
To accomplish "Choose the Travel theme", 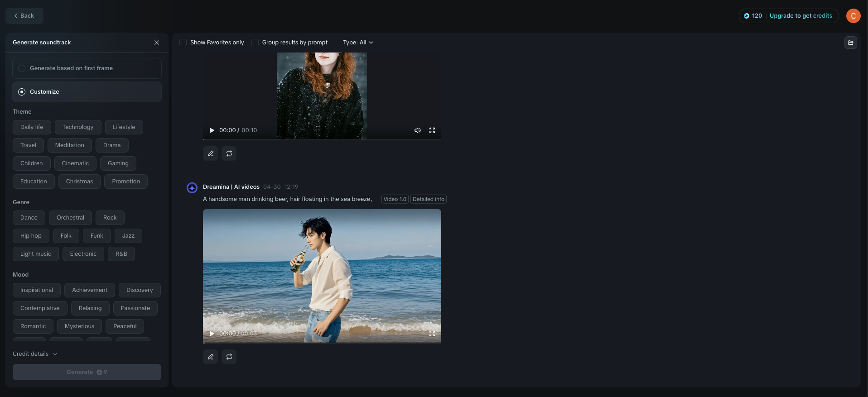I will [28, 145].
